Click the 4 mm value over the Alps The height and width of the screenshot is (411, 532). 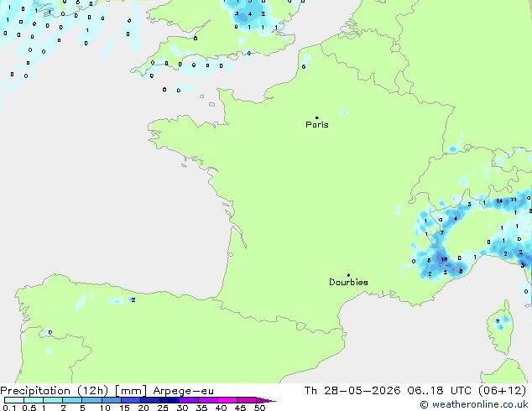pos(456,219)
